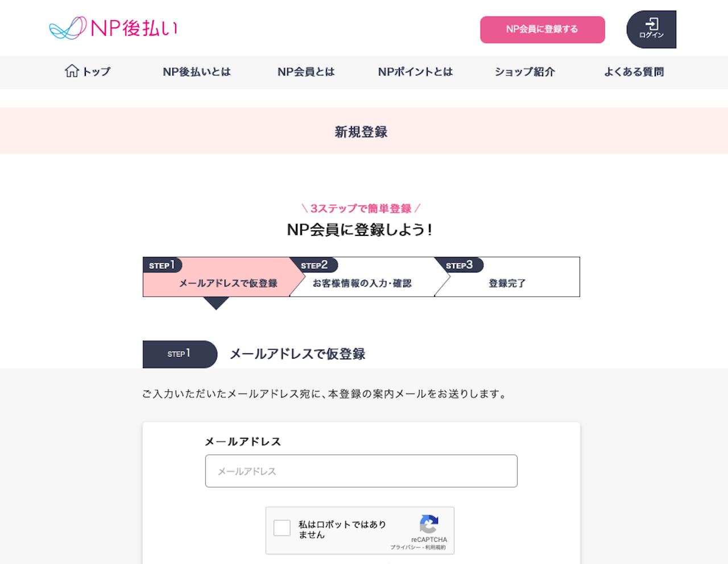Go to よくある質問 page
This screenshot has height=564, width=728.
click(x=634, y=72)
